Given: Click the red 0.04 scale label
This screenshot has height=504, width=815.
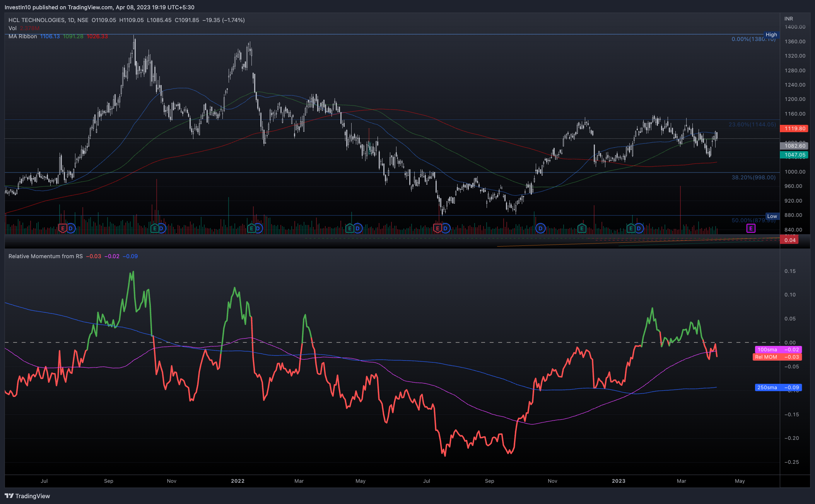Looking at the screenshot, I should pyautogui.click(x=790, y=240).
